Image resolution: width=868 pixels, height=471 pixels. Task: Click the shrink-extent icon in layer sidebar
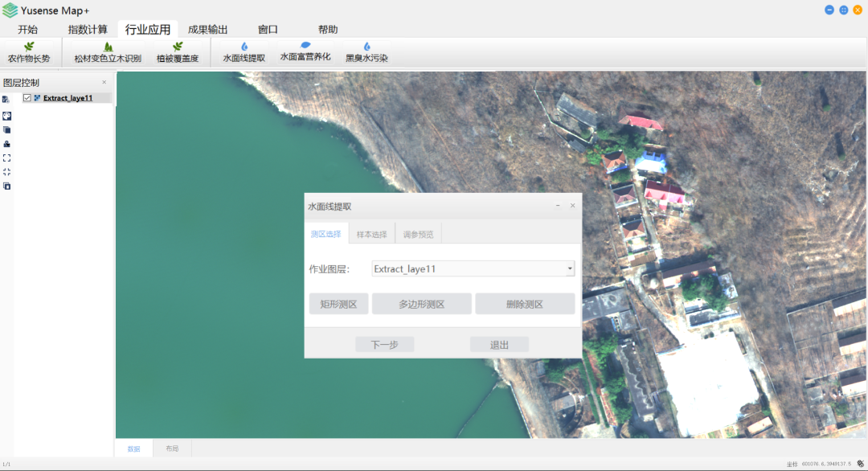click(x=6, y=172)
